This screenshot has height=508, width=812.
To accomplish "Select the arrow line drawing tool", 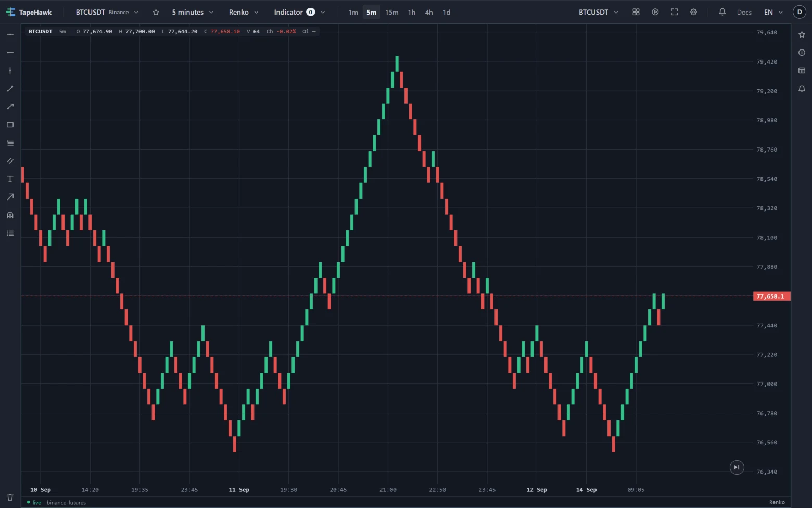I will (x=10, y=106).
